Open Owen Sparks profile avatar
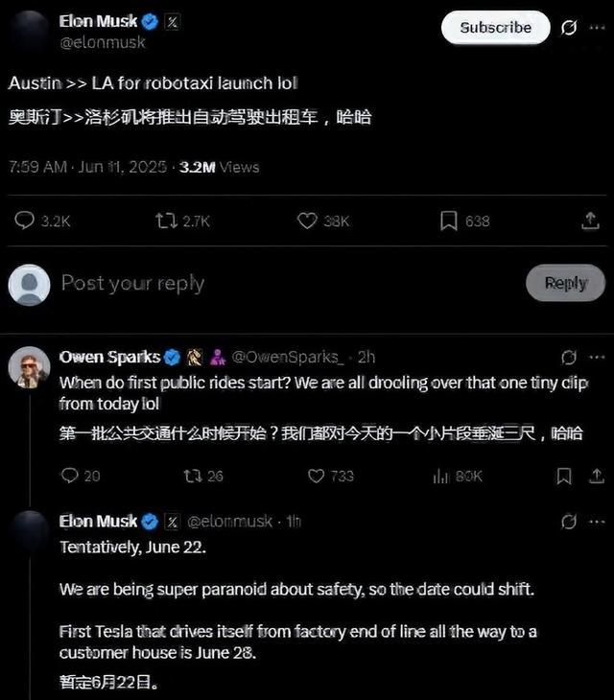614x700 pixels. 29,366
